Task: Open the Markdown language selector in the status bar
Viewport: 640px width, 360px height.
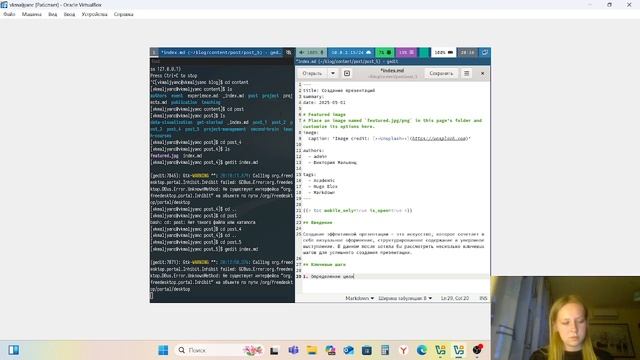Action: tap(359, 298)
